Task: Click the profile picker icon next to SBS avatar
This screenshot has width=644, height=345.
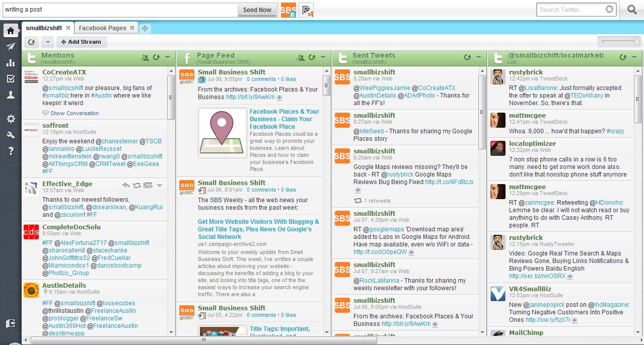Action: click(306, 10)
